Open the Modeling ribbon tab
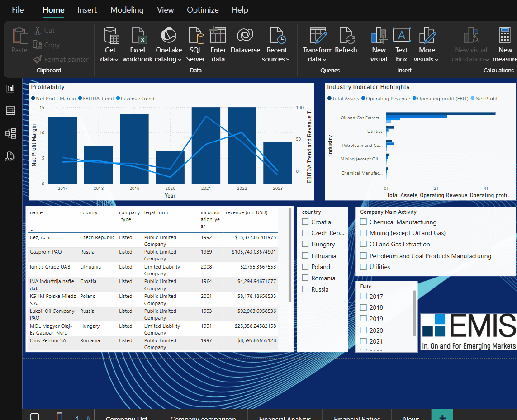Image resolution: width=517 pixels, height=420 pixels. click(x=127, y=10)
